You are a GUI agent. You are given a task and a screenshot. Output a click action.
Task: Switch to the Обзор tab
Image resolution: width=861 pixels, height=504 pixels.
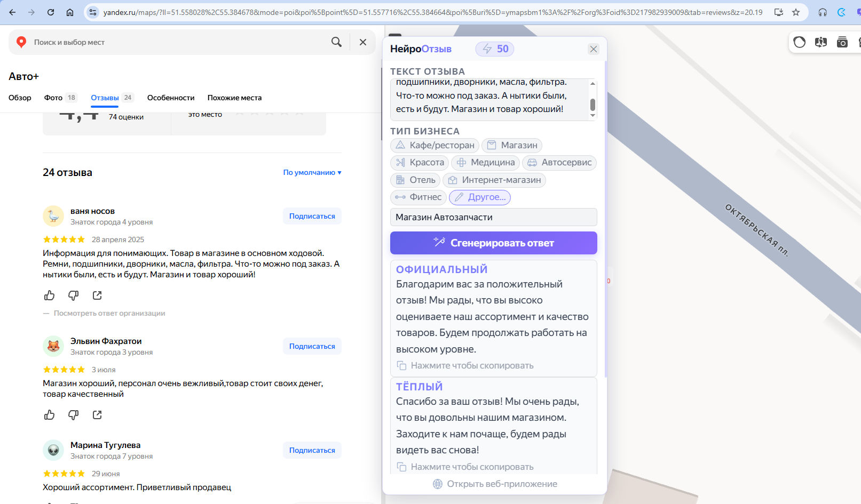tap(20, 98)
